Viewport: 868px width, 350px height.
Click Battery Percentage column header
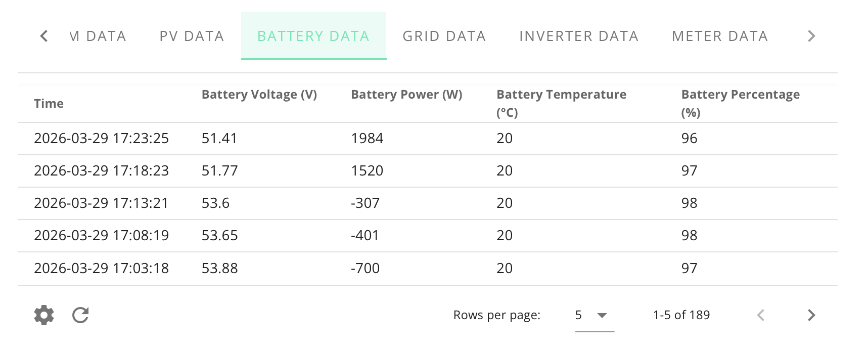740,103
